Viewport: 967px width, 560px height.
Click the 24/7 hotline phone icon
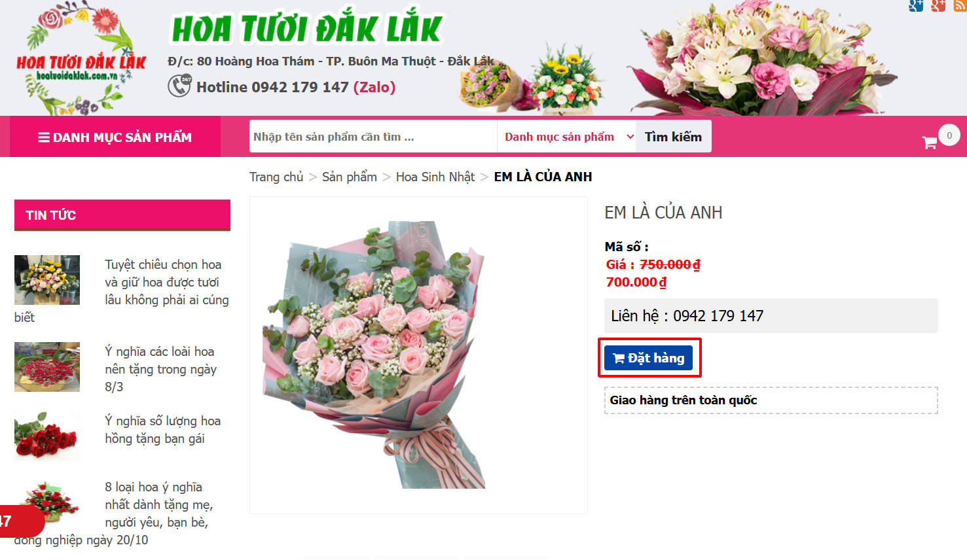click(x=179, y=86)
